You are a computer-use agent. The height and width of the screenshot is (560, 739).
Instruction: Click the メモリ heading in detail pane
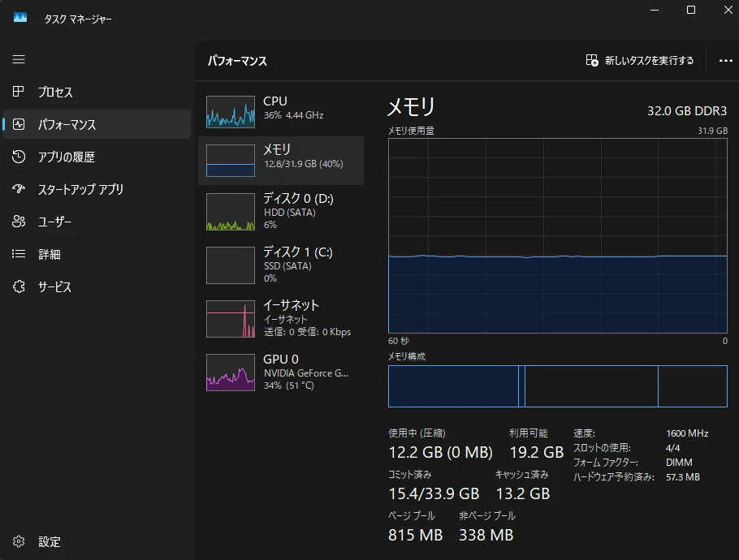pyautogui.click(x=411, y=107)
